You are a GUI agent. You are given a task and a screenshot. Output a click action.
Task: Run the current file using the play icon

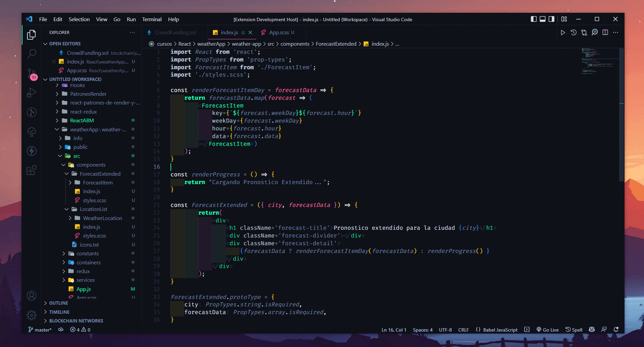point(563,33)
